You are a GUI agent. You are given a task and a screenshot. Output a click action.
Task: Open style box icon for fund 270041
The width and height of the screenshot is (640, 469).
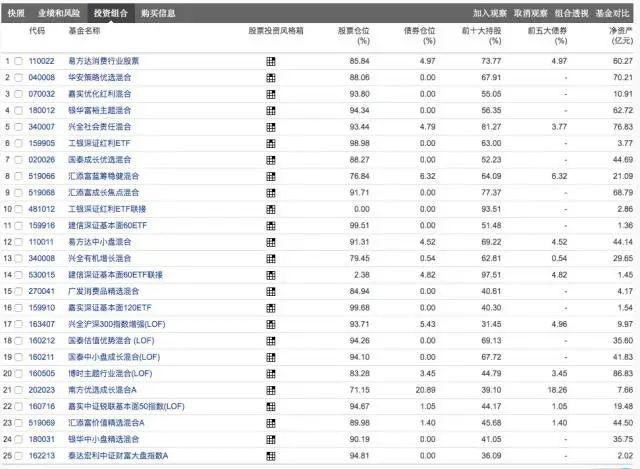point(271,291)
